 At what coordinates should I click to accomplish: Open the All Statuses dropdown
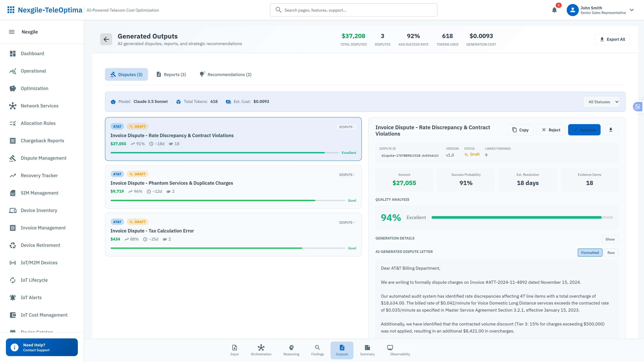[x=601, y=102]
